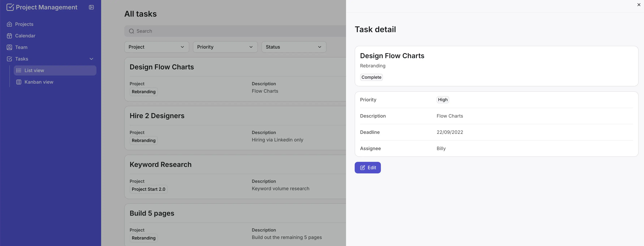Click the Complete status badge

coord(371,77)
